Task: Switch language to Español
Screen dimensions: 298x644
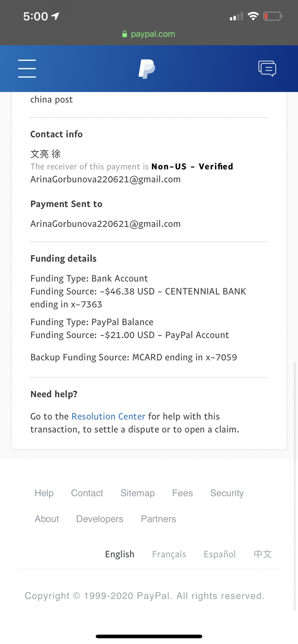Action: click(x=220, y=554)
